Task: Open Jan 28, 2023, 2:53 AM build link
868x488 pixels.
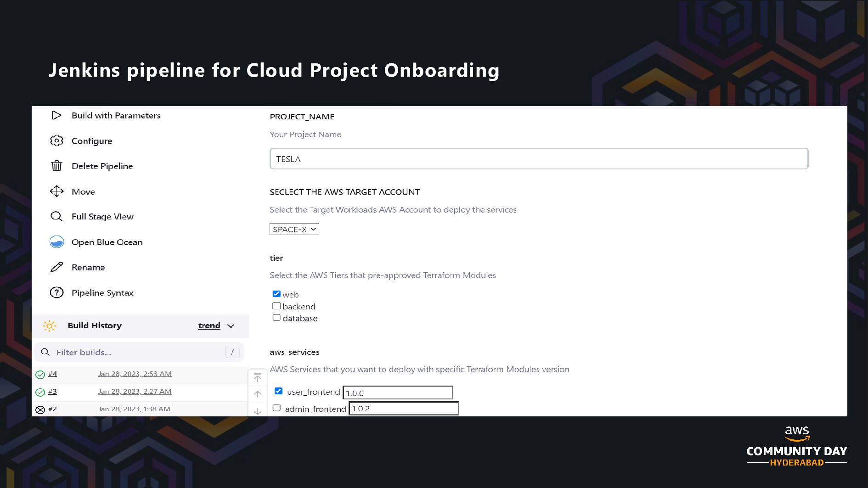Action: click(x=135, y=374)
